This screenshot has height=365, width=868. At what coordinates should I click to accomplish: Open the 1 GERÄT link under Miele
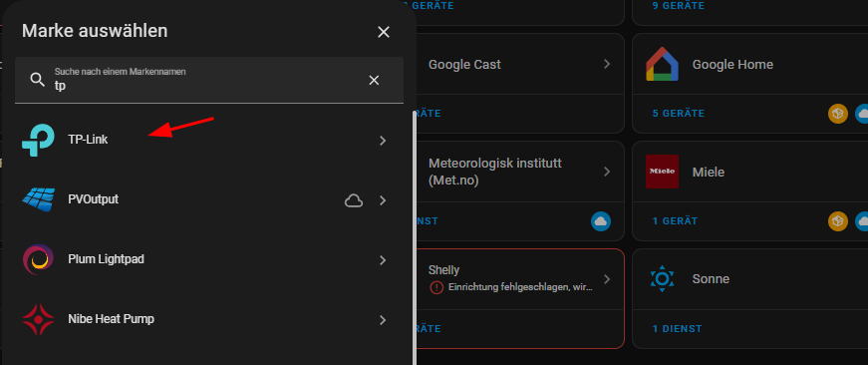675,221
